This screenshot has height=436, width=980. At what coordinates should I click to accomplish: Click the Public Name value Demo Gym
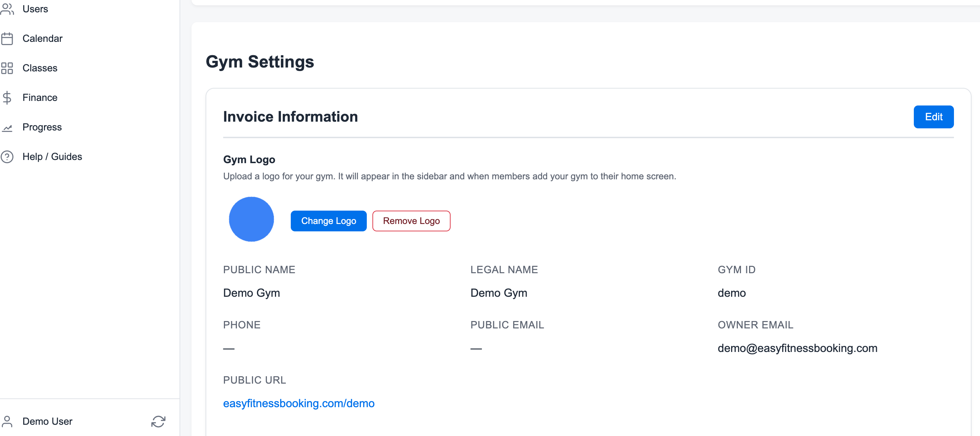pos(251,293)
